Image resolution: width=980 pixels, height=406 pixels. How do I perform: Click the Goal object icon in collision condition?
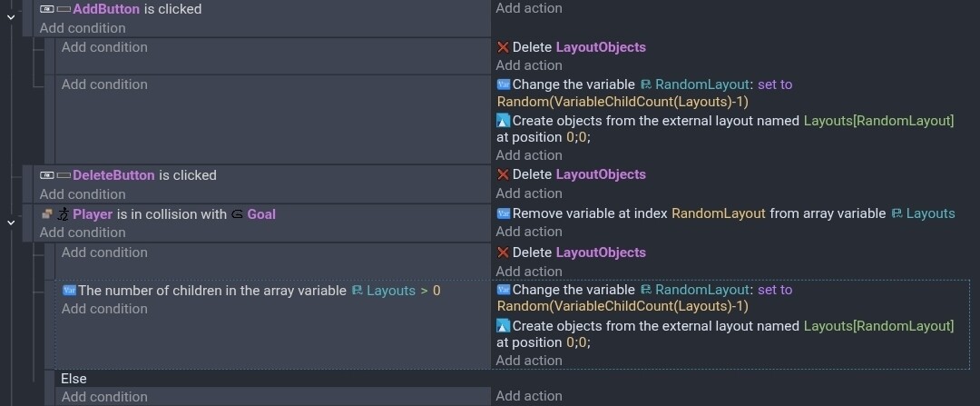[237, 214]
